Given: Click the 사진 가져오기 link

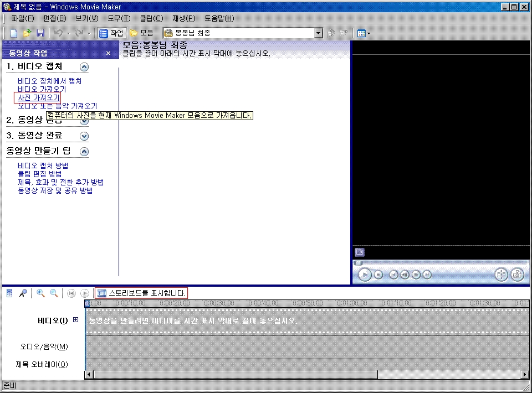Looking at the screenshot, I should pyautogui.click(x=39, y=97).
